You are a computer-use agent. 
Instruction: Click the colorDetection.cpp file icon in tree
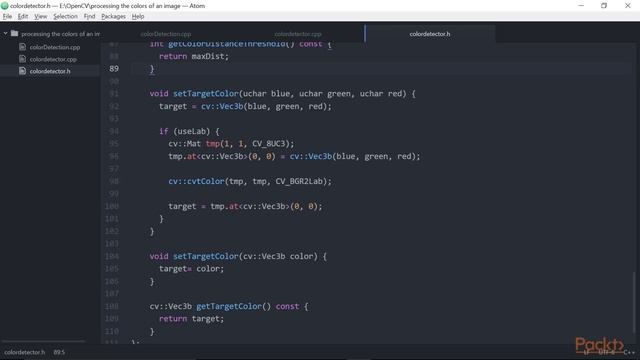pyautogui.click(x=22, y=47)
